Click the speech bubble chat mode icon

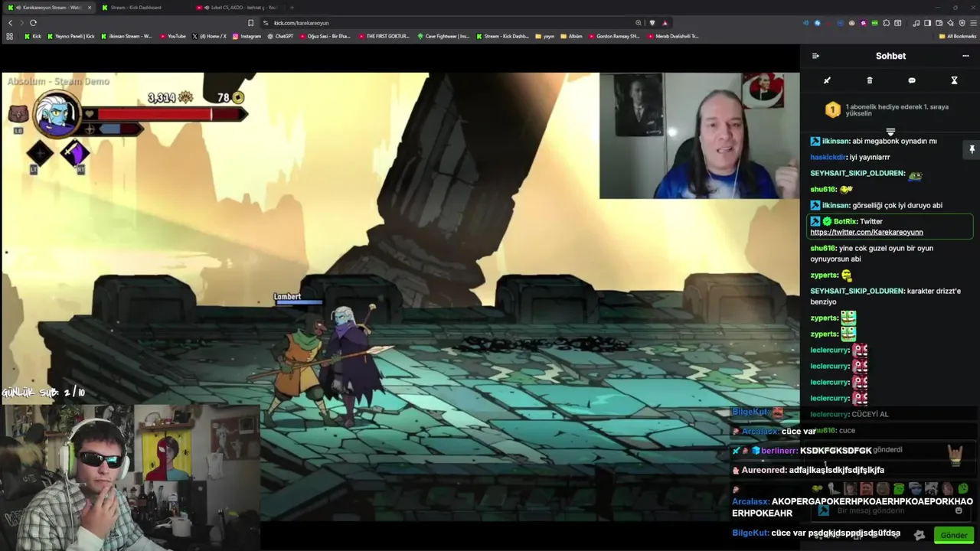(x=912, y=80)
